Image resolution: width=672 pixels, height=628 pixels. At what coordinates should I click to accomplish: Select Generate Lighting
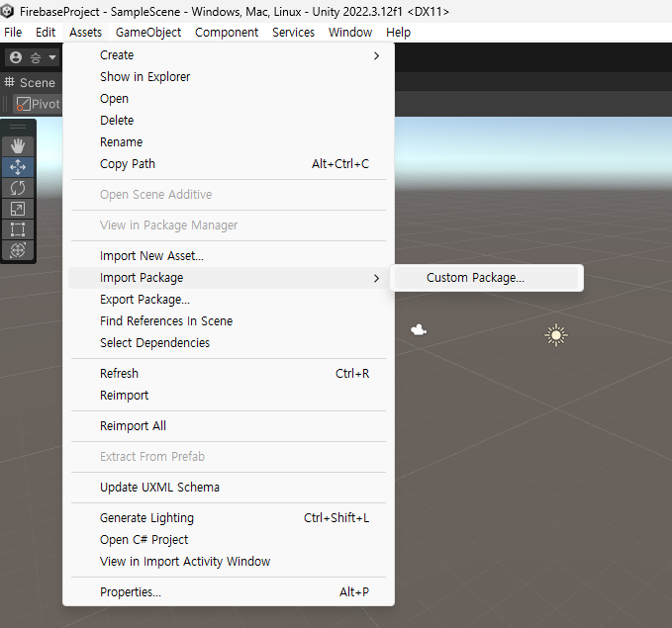click(x=229, y=518)
